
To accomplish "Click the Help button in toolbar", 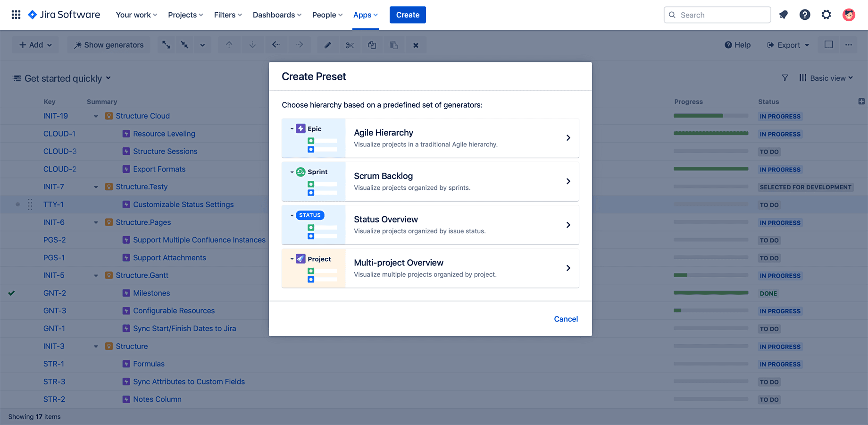I will pyautogui.click(x=737, y=45).
